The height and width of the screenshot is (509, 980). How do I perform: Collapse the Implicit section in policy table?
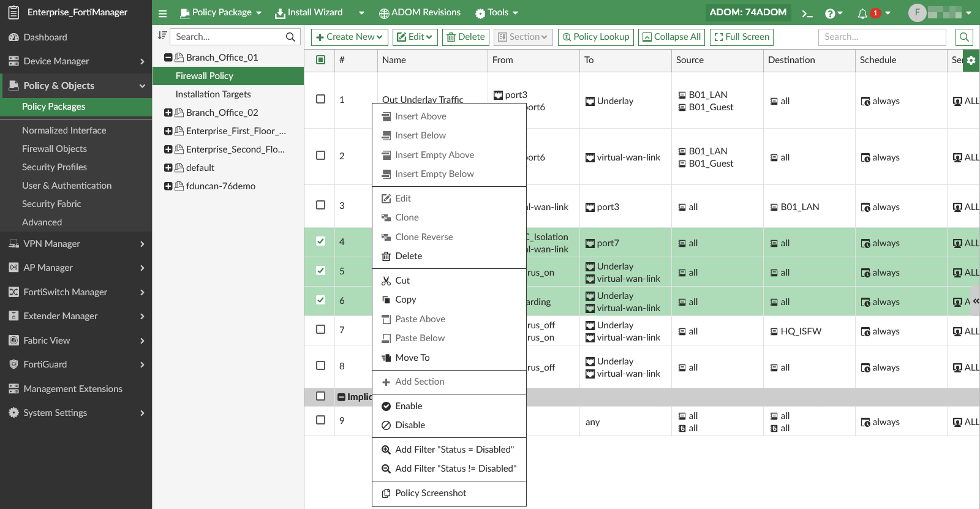(x=341, y=397)
